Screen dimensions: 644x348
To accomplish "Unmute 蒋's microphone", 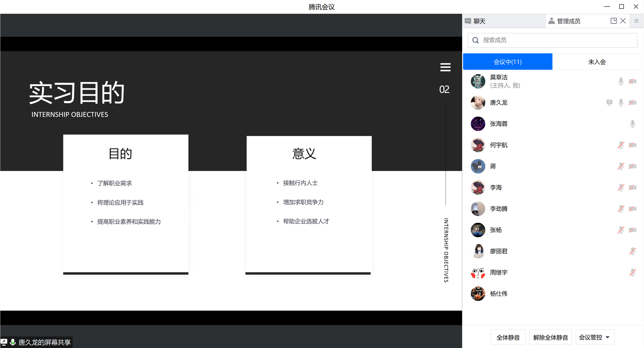I will [621, 166].
